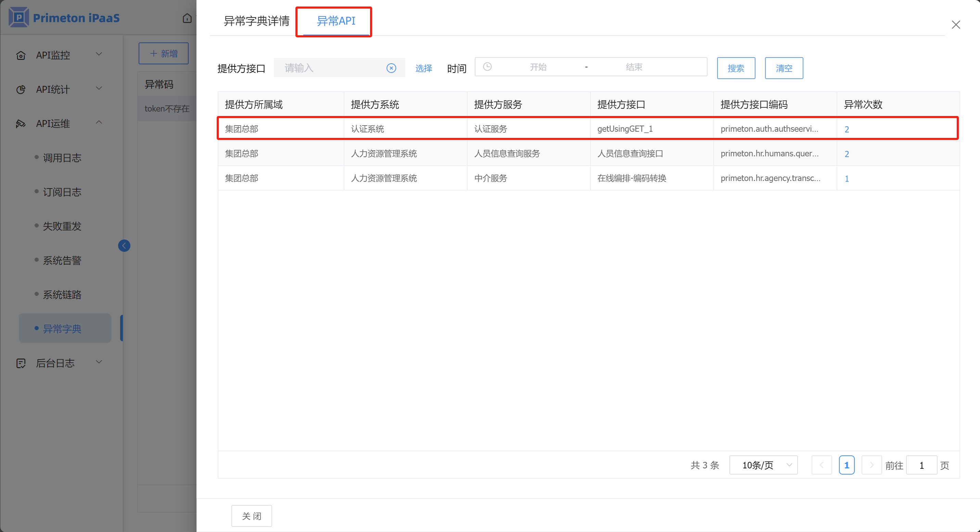Click the 后台日志 sidebar icon
This screenshot has height=532, width=980.
pyautogui.click(x=21, y=363)
